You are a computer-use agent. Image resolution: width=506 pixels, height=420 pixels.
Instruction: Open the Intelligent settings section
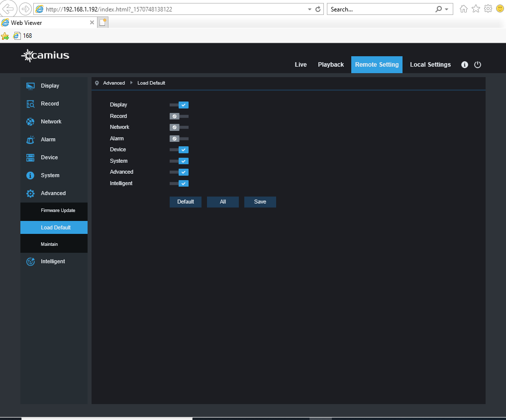(x=52, y=261)
